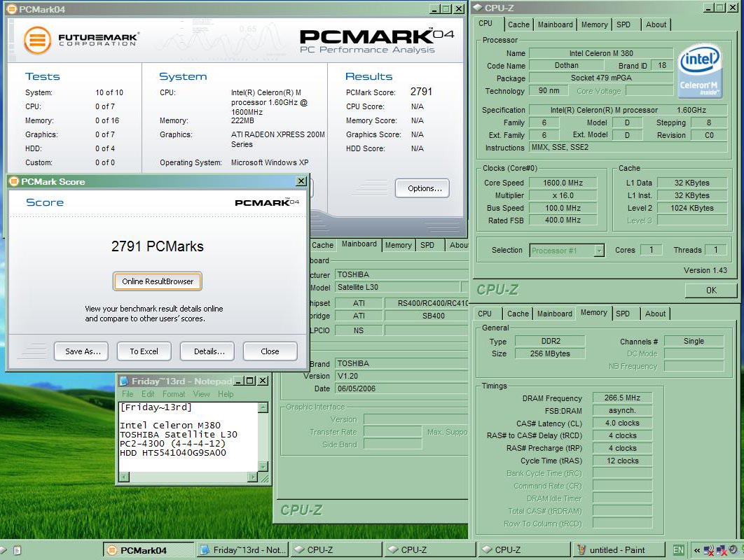Maximize the Notepad window
Image resolution: width=744 pixels, height=560 pixels.
click(251, 381)
